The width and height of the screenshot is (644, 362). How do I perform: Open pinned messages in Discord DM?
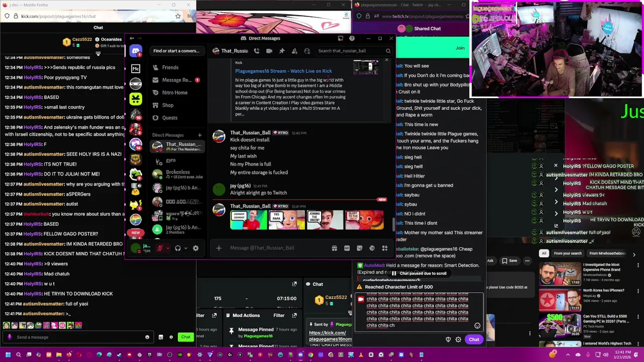pyautogui.click(x=282, y=51)
